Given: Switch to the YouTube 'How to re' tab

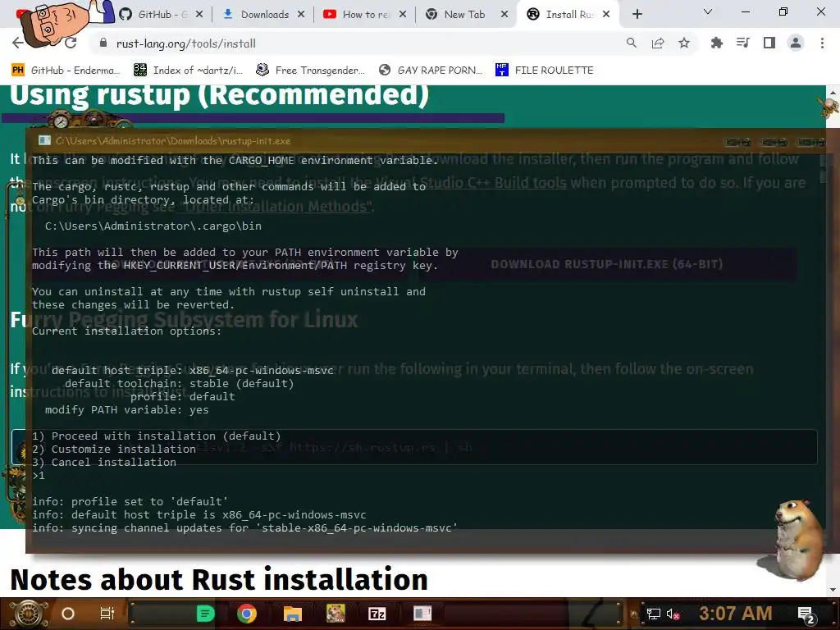Looking at the screenshot, I should coord(366,15).
